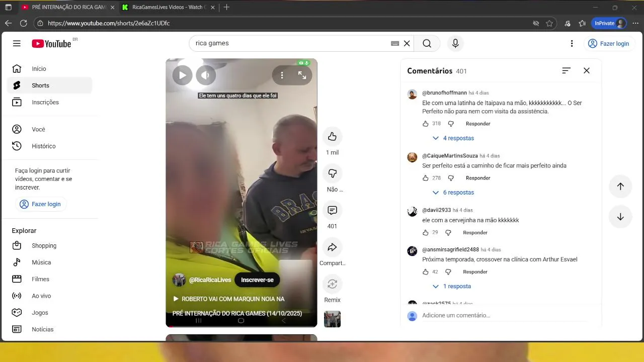Image resolution: width=644 pixels, height=362 pixels.
Task: Switch to RicaGamesLives Videos browser tab
Action: [168, 8]
